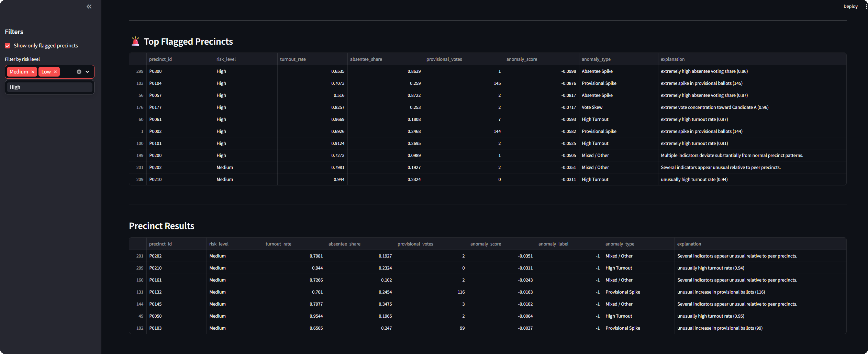Click the anomaly score -0.0243 cell
Viewport: 868px width, 354px height.
click(x=502, y=280)
